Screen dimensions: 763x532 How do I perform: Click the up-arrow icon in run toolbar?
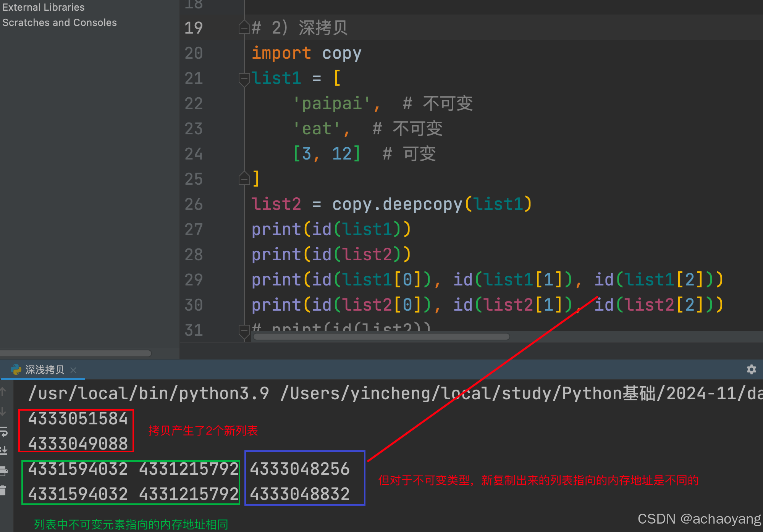coord(3,392)
